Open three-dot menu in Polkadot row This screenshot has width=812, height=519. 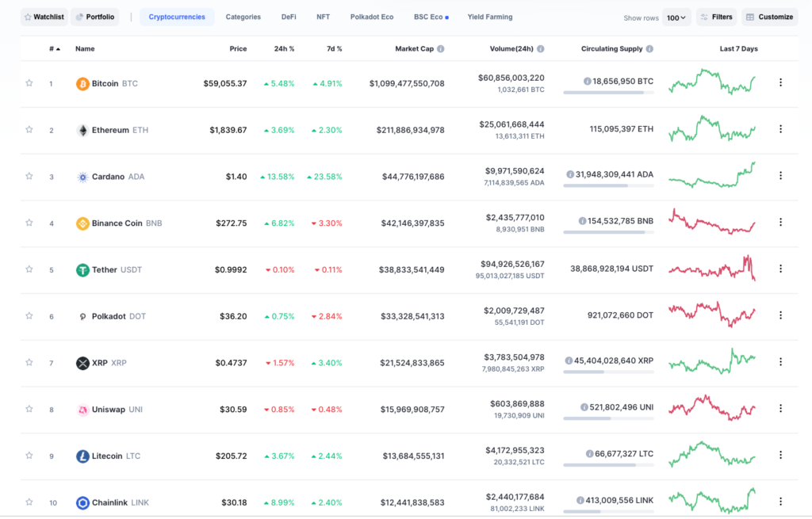pos(780,315)
